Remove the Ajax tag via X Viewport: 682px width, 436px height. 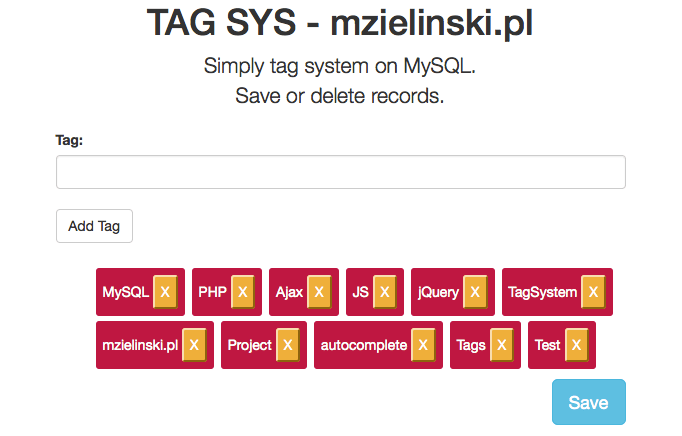pos(319,292)
